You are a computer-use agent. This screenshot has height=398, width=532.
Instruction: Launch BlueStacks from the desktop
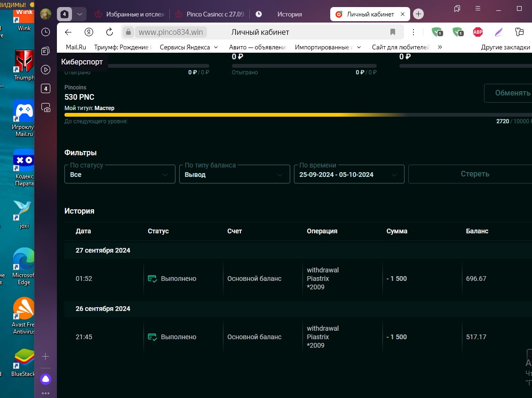click(23, 363)
